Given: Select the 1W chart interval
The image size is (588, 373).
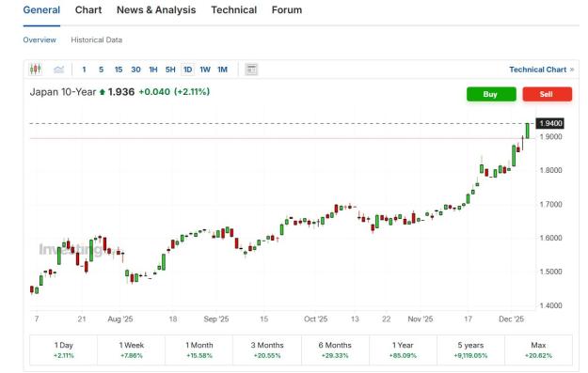Looking at the screenshot, I should [x=205, y=70].
